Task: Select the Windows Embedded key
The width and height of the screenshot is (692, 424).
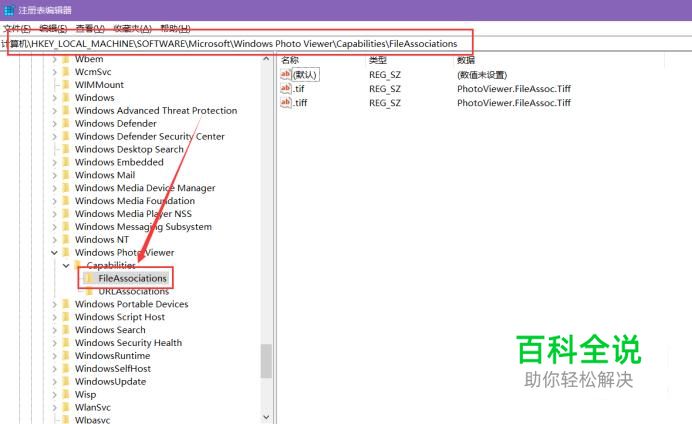Action: [x=119, y=162]
